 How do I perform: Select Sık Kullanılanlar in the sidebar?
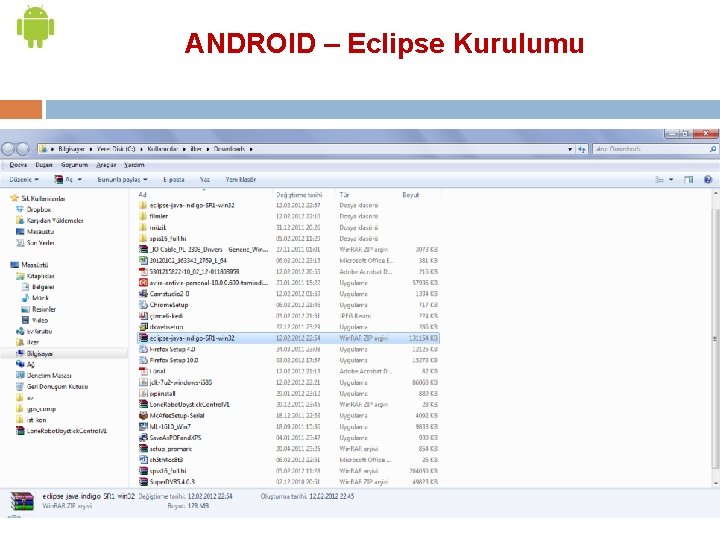(x=38, y=198)
